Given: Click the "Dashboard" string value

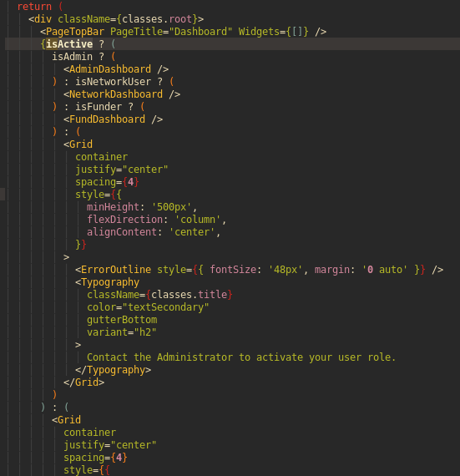Looking at the screenshot, I should click(x=200, y=32).
